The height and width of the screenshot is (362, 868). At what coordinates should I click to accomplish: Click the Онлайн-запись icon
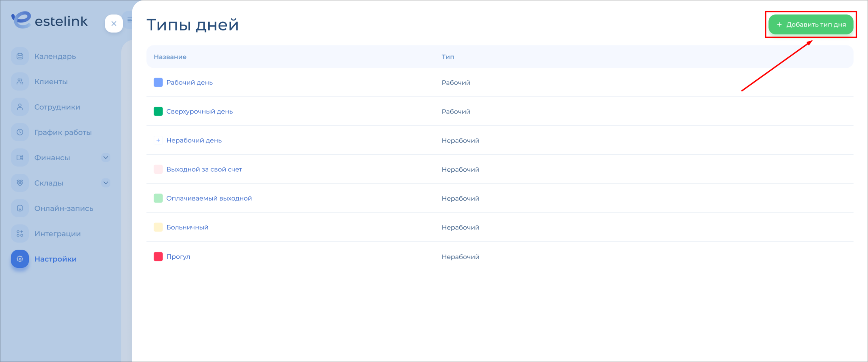click(20, 208)
